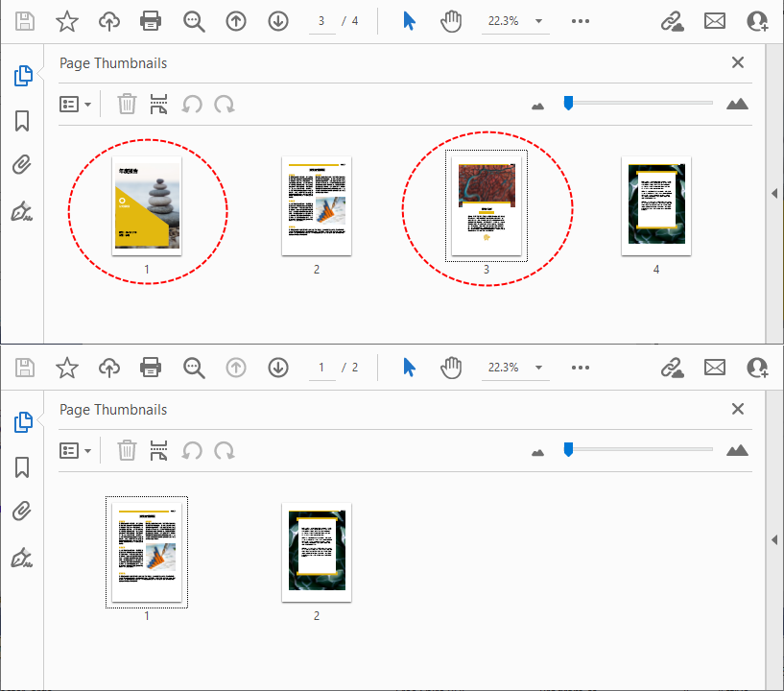Open Signatures panel in lower window
This screenshot has width=784, height=691.
pos(21,557)
